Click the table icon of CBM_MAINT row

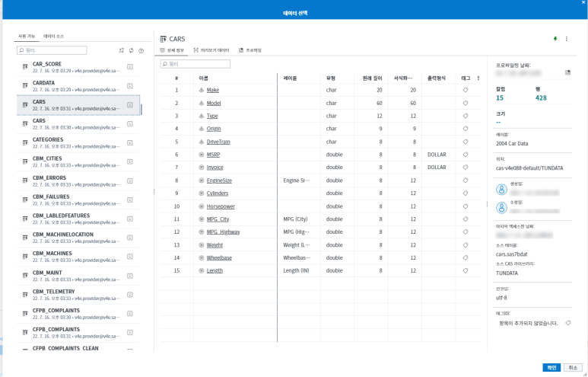(25, 275)
